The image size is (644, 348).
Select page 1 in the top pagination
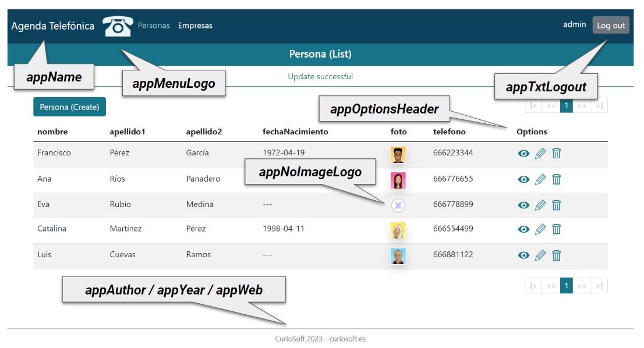(566, 105)
